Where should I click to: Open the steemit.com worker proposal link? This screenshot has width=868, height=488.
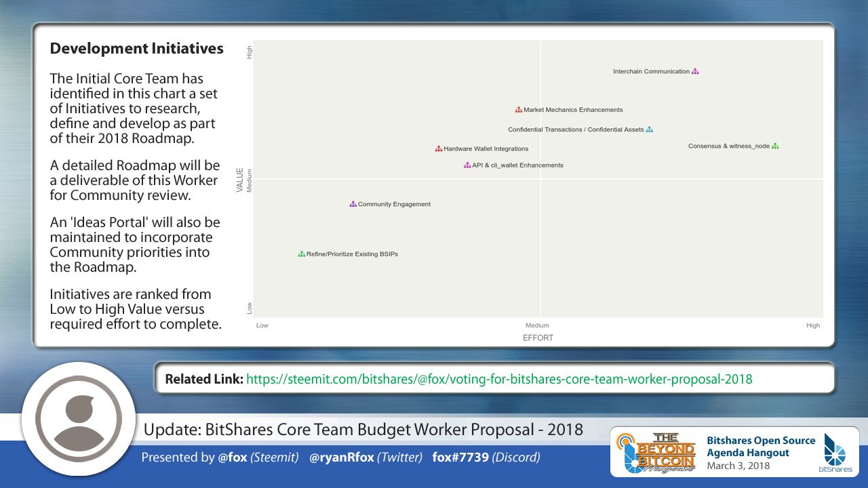coord(499,379)
